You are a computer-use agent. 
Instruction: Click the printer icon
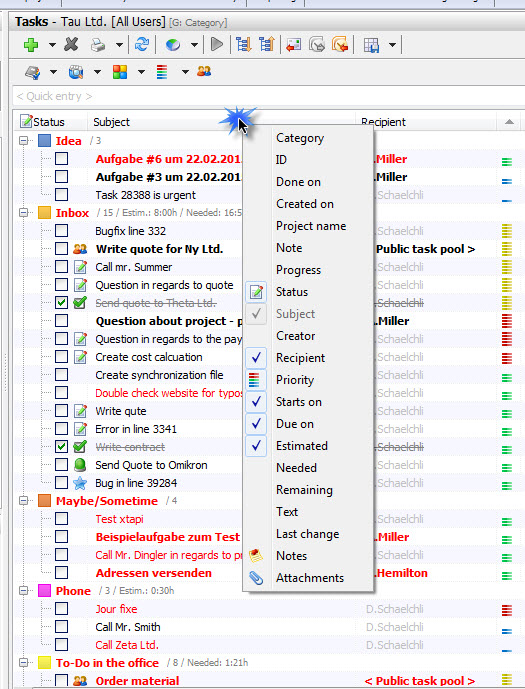pos(98,45)
